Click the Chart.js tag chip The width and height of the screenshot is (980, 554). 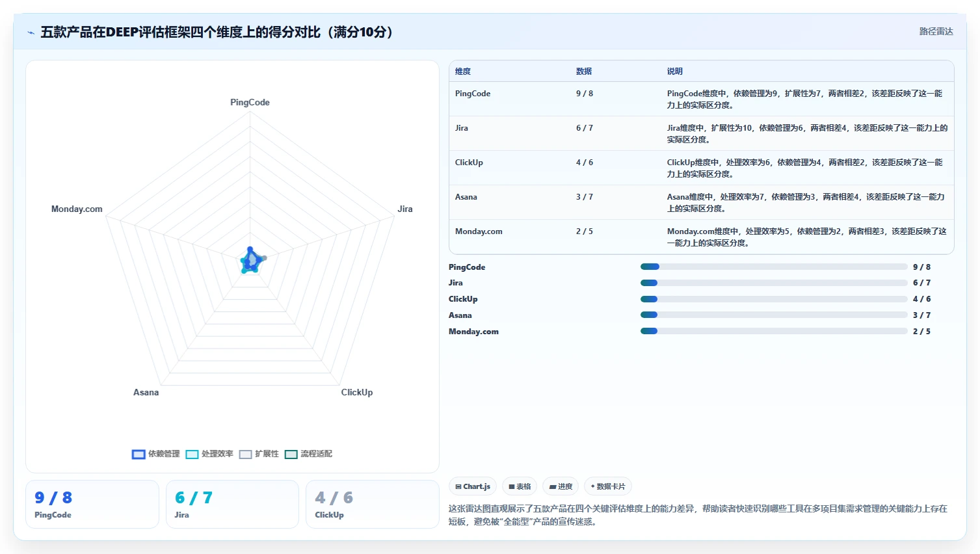point(473,486)
